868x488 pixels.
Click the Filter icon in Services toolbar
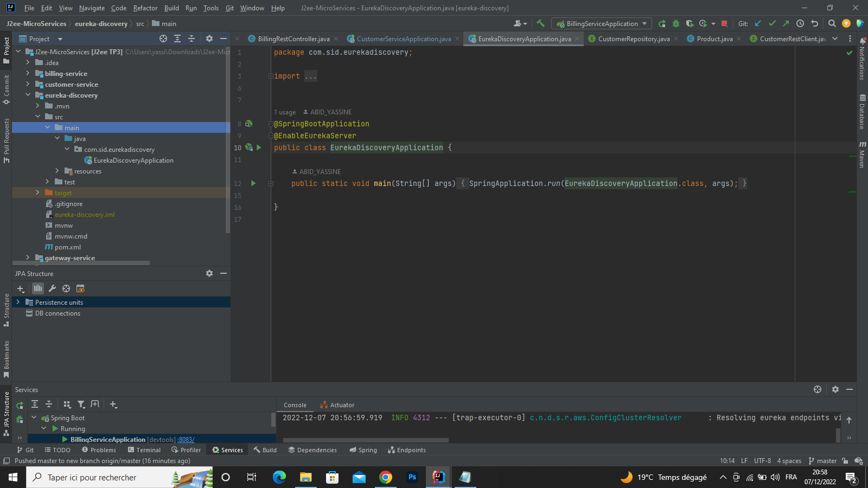pos(81,404)
